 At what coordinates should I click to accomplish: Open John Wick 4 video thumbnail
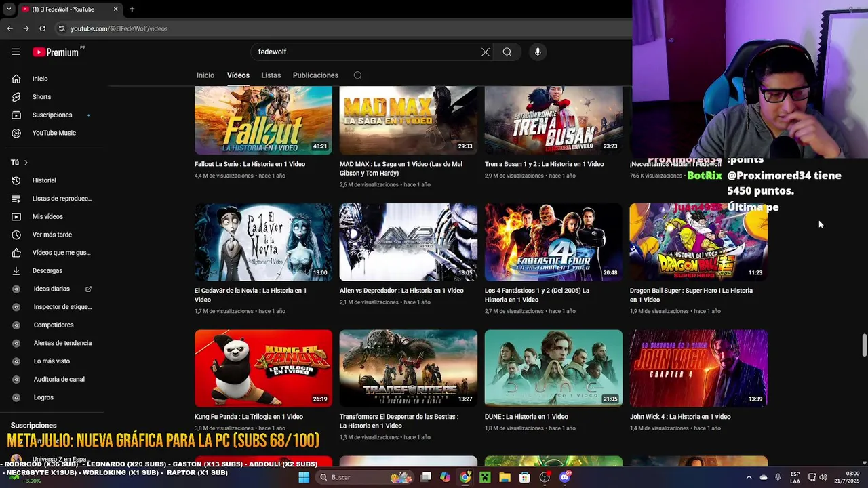pyautogui.click(x=698, y=369)
